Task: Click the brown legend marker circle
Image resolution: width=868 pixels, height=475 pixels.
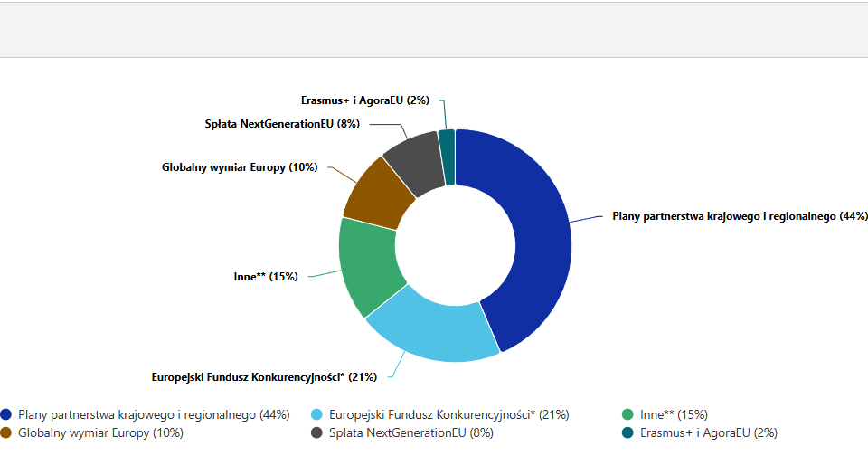Action: [6, 432]
